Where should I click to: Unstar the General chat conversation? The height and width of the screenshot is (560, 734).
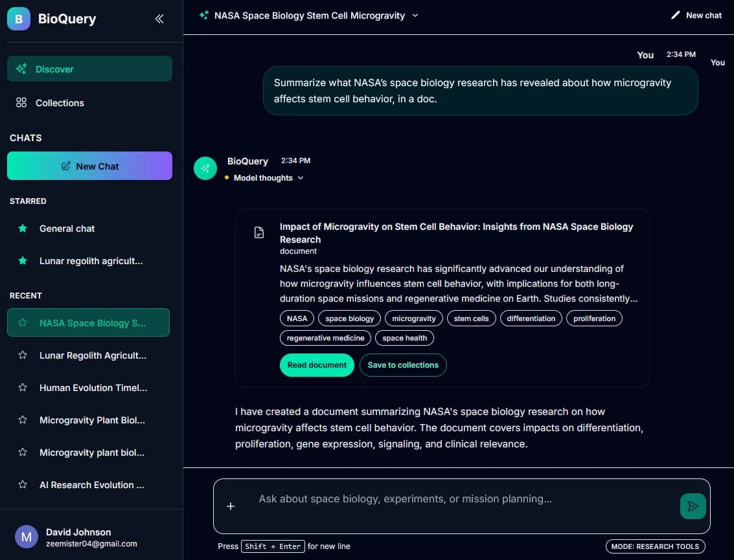click(23, 229)
